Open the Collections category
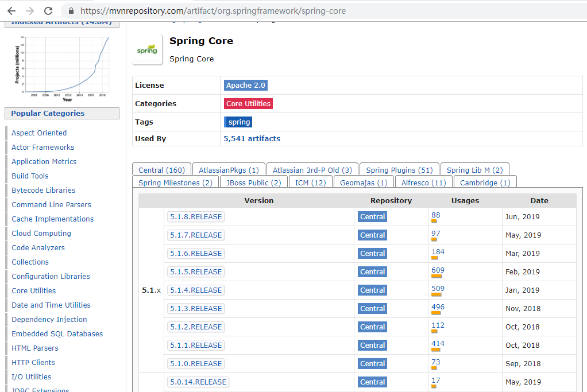The height and width of the screenshot is (392, 587). point(30,262)
